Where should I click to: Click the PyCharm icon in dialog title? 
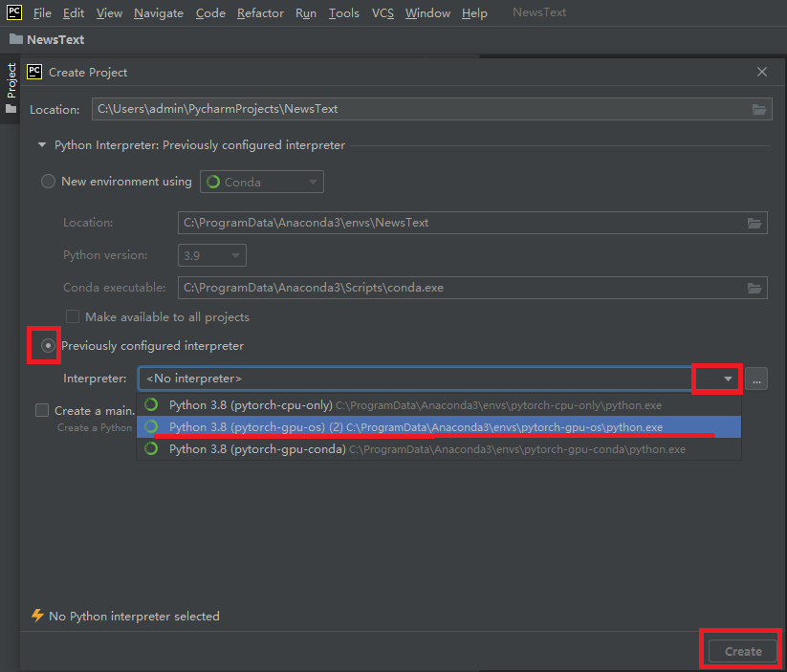point(34,72)
